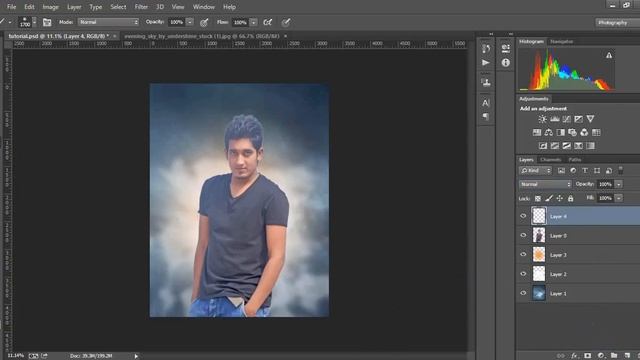Open the Character panel icon
Image resolution: width=640 pixels, height=360 pixels.
click(485, 102)
